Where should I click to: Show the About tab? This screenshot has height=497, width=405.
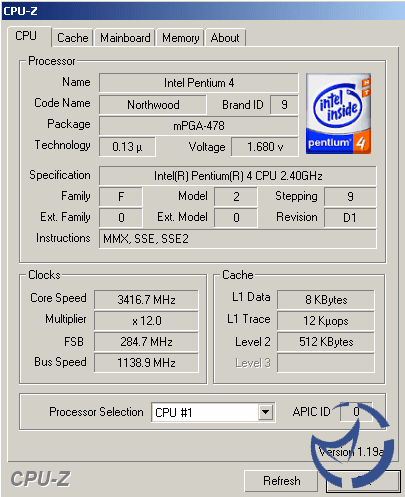tap(225, 38)
